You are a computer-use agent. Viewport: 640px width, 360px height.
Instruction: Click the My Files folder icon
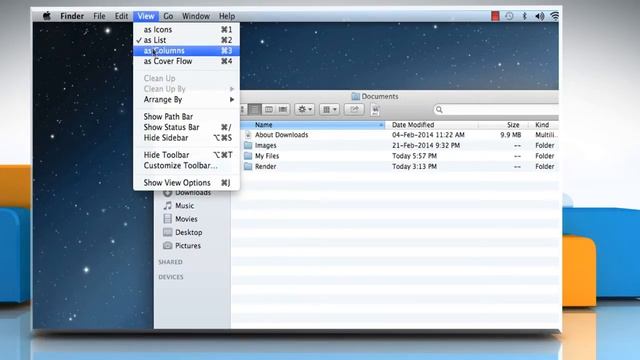point(248,156)
